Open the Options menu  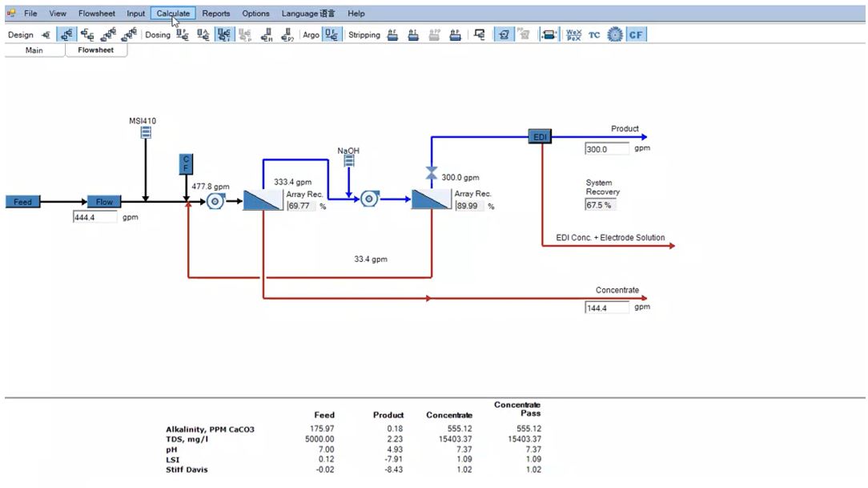(255, 14)
